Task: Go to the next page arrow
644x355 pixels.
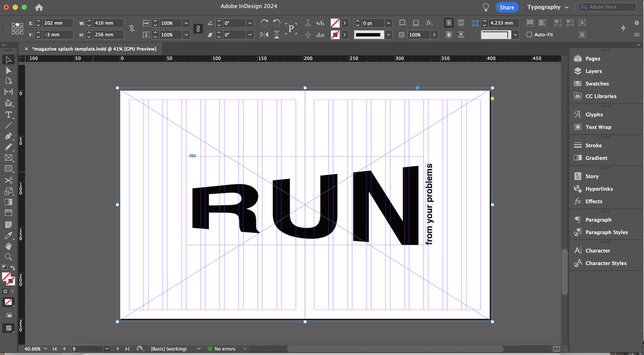Action: (118, 349)
